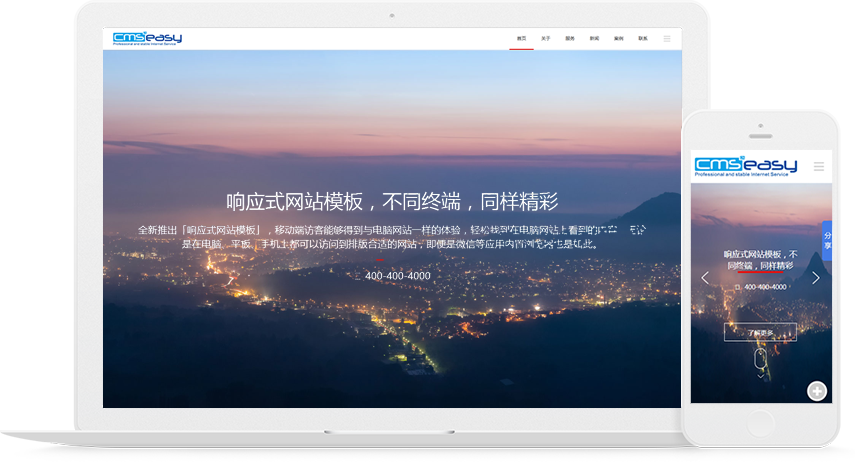Click the 400-400-4000 phone number on desktop banner
This screenshot has height=462, width=855.
coord(397,276)
